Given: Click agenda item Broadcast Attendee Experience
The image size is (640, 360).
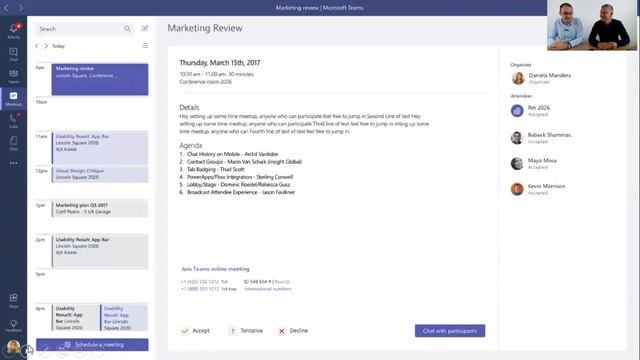Looking at the screenshot, I should 241,192.
